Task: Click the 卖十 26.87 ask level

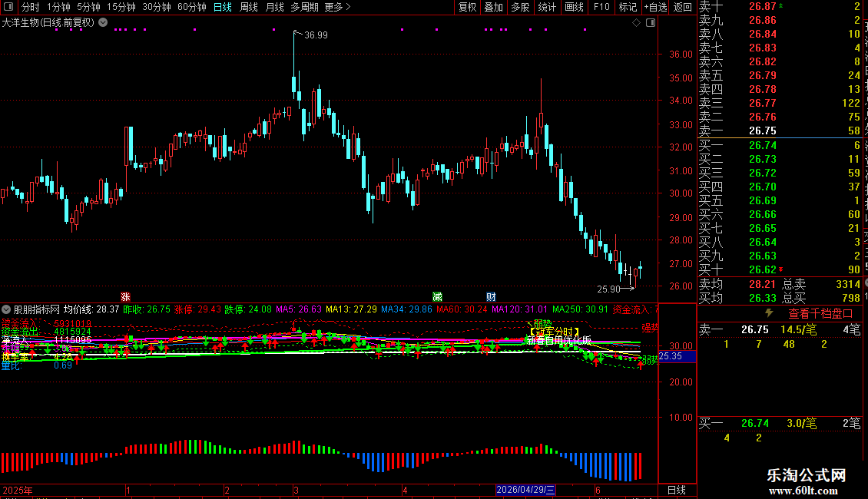Action: click(780, 7)
